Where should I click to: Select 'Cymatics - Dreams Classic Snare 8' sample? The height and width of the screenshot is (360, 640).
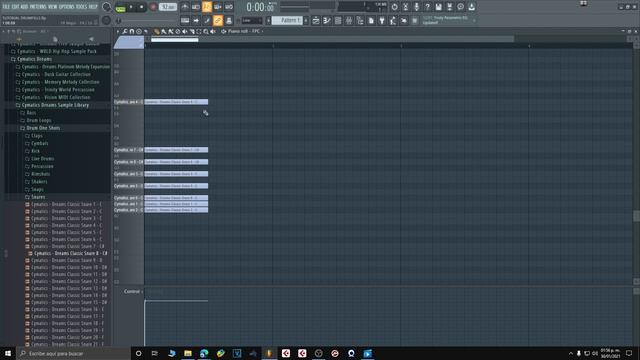(x=70, y=253)
